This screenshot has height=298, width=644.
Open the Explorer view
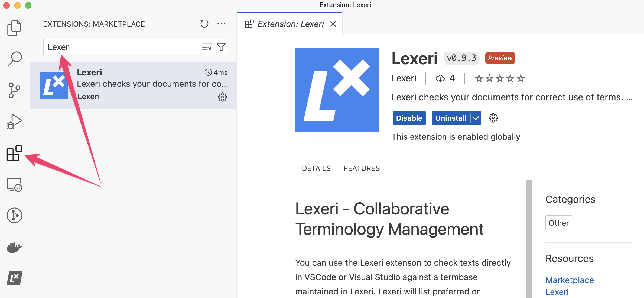pos(14,27)
